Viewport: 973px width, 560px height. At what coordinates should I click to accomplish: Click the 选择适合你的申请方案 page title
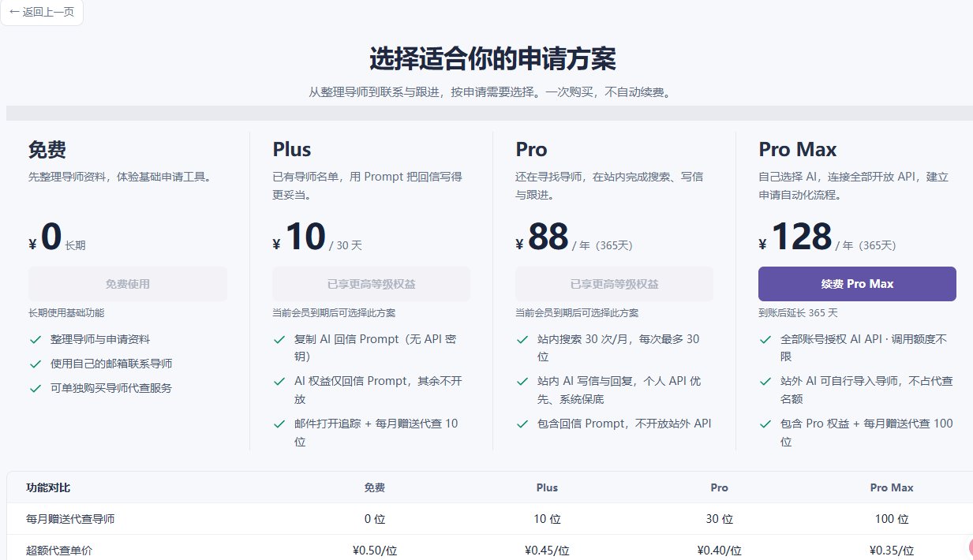point(492,59)
